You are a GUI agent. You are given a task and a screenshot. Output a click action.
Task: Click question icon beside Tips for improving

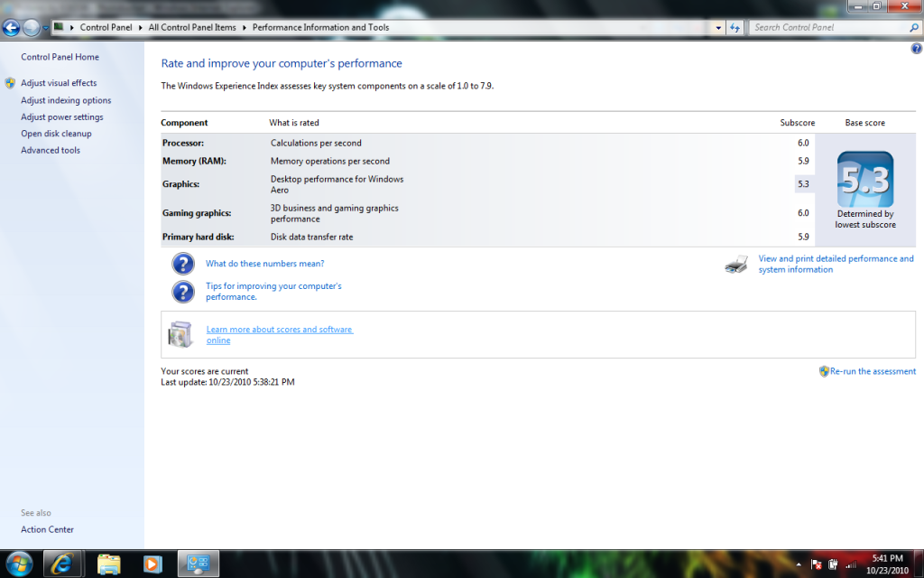pyautogui.click(x=182, y=292)
